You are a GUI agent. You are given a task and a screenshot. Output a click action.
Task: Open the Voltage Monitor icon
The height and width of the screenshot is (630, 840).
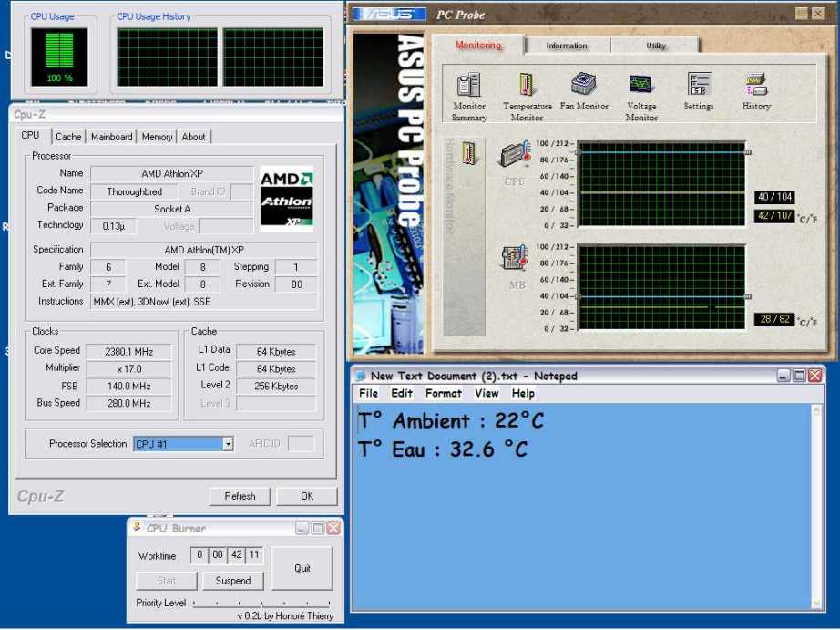coord(641,97)
